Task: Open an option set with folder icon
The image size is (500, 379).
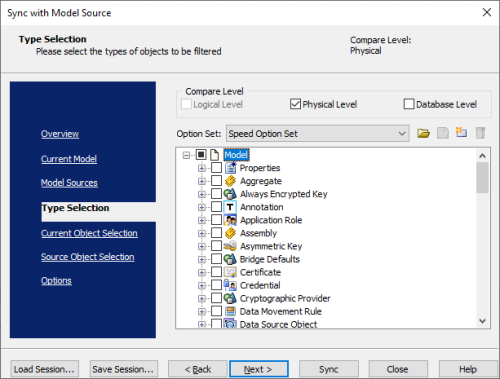Action: tap(423, 134)
